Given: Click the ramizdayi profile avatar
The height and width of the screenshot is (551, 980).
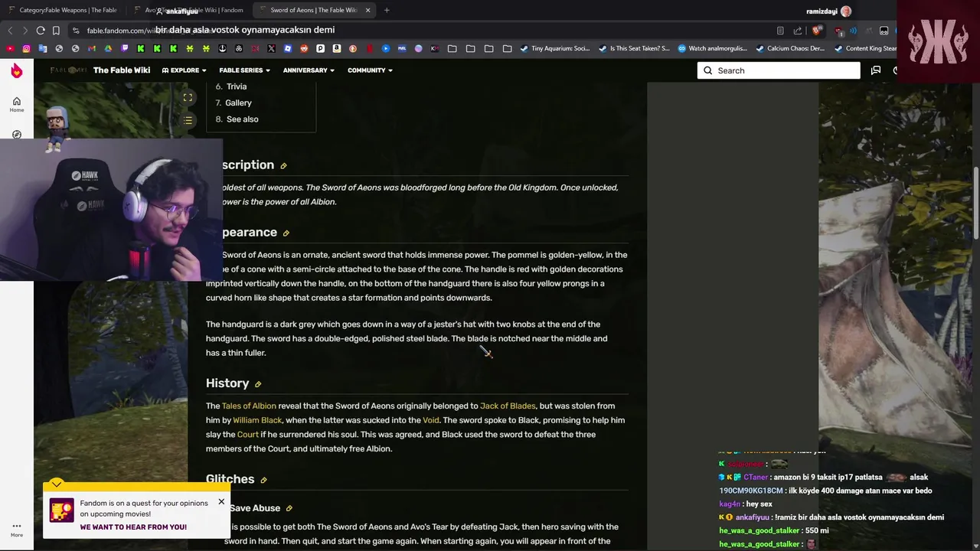Looking at the screenshot, I should (x=846, y=11).
